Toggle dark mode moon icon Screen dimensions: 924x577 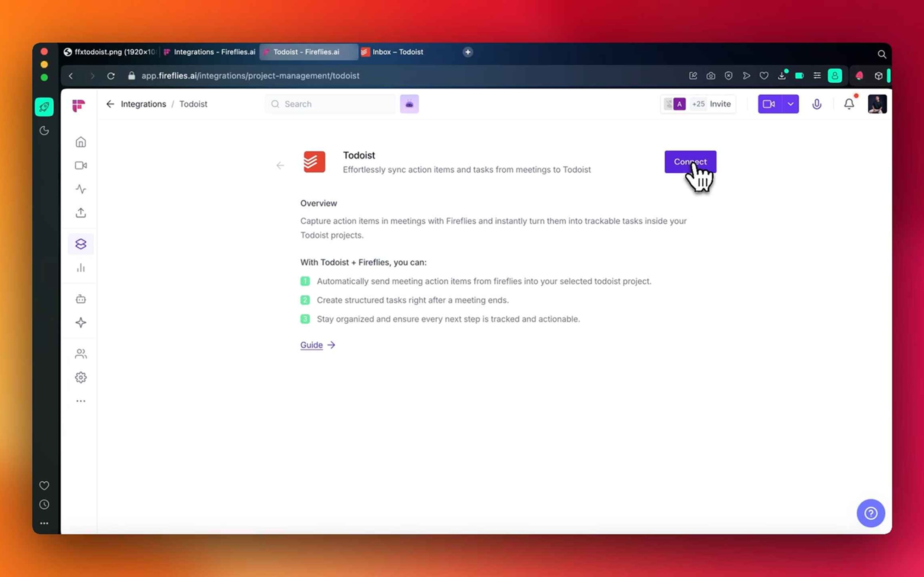(44, 131)
